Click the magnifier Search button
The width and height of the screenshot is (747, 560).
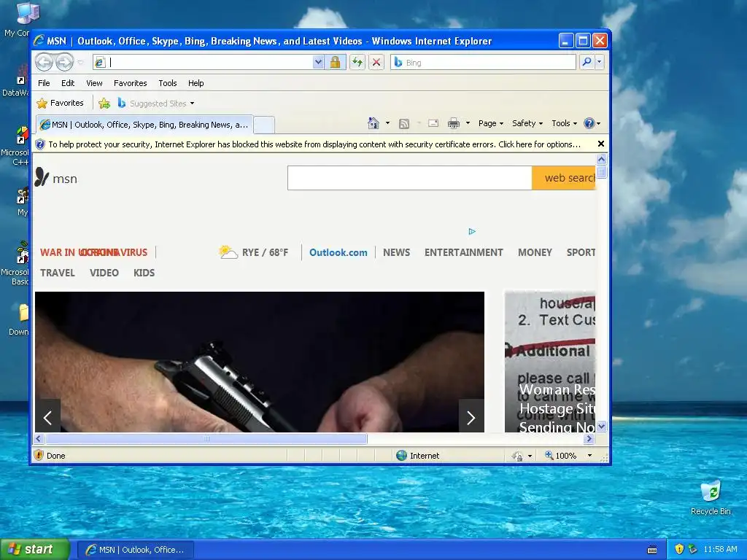587,62
